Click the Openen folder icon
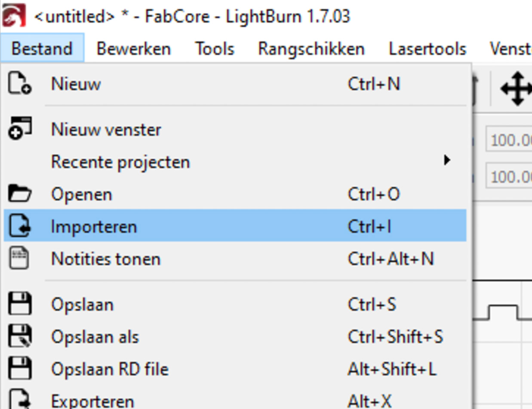Screen dimensions: 532x409 click(x=20, y=194)
